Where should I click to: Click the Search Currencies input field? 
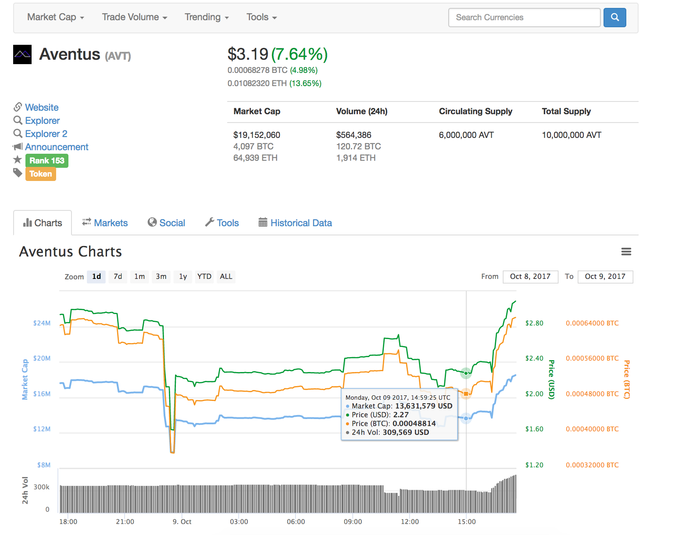[524, 17]
